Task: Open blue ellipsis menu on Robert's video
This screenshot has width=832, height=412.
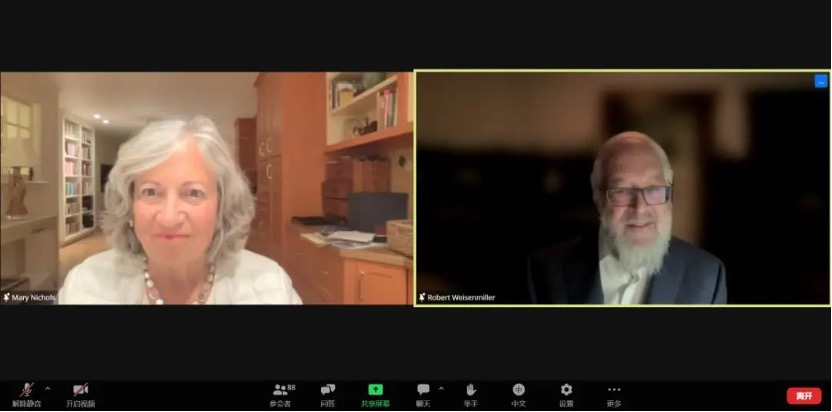Action: point(821,81)
